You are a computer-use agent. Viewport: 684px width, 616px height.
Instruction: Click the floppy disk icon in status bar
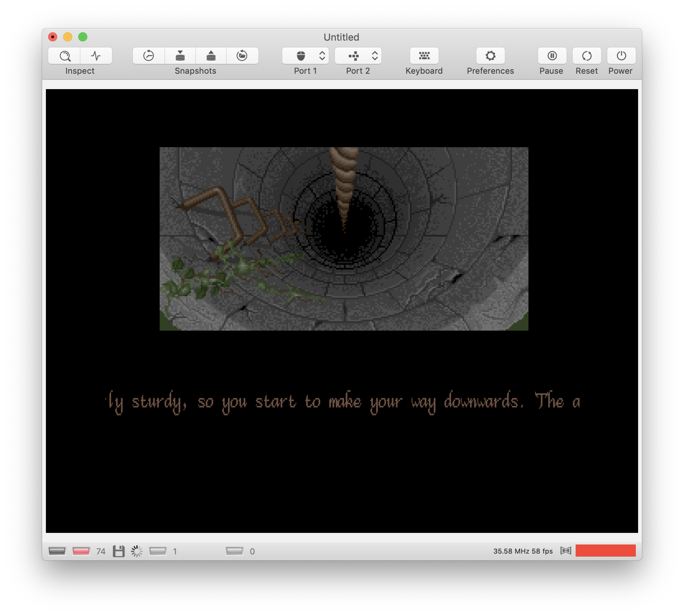(x=119, y=551)
